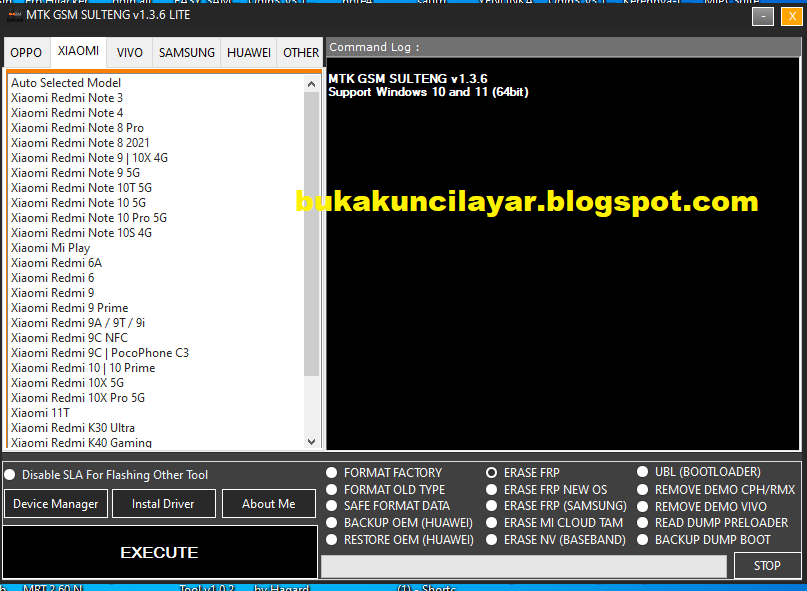
Task: Select BACKUP DUMP BOOT option
Action: (705, 540)
